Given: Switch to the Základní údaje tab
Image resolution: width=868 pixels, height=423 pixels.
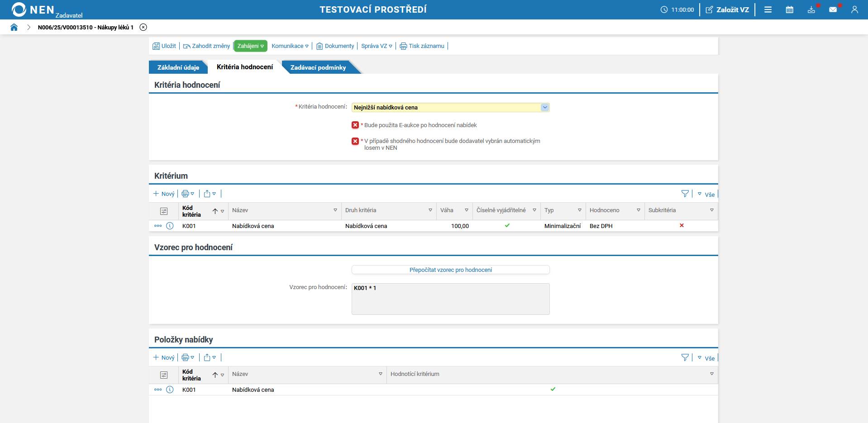Looking at the screenshot, I should (178, 67).
